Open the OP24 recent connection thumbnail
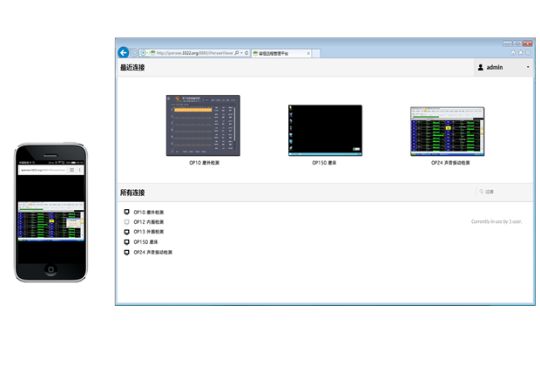The image size is (540, 392). click(447, 131)
